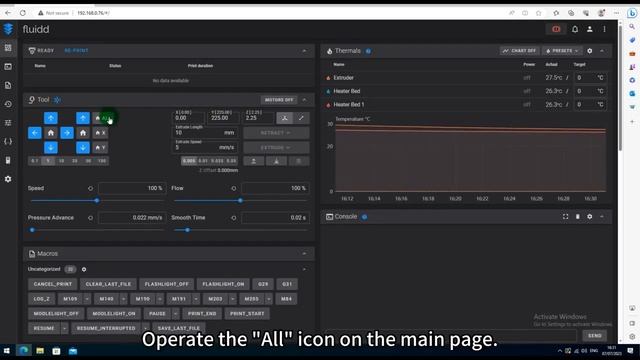Run the CANCEL_PRINT macro
Viewport: 640px width, 360px height.
click(x=53, y=284)
